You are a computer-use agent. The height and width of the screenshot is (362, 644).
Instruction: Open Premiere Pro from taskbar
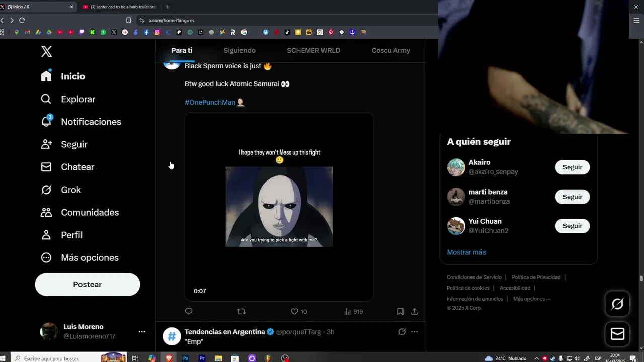coord(202,358)
